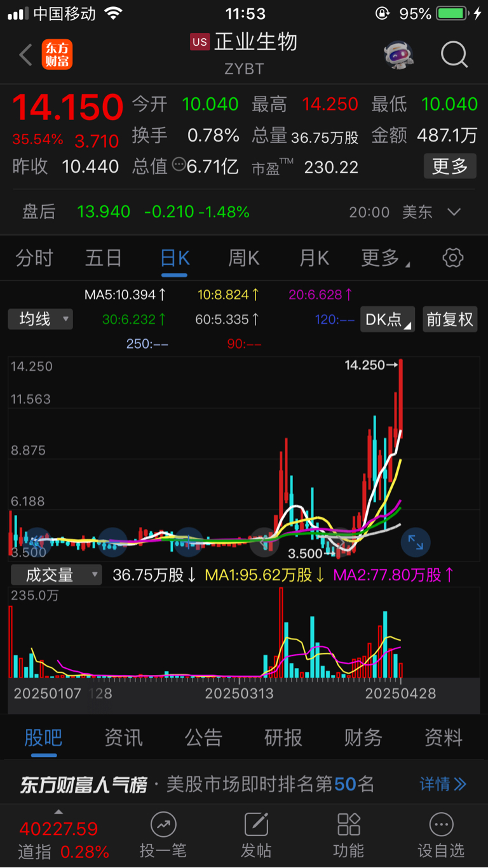This screenshot has width=488, height=868.
Task: Tap the 正业生物 stock title
Action: tap(256, 42)
